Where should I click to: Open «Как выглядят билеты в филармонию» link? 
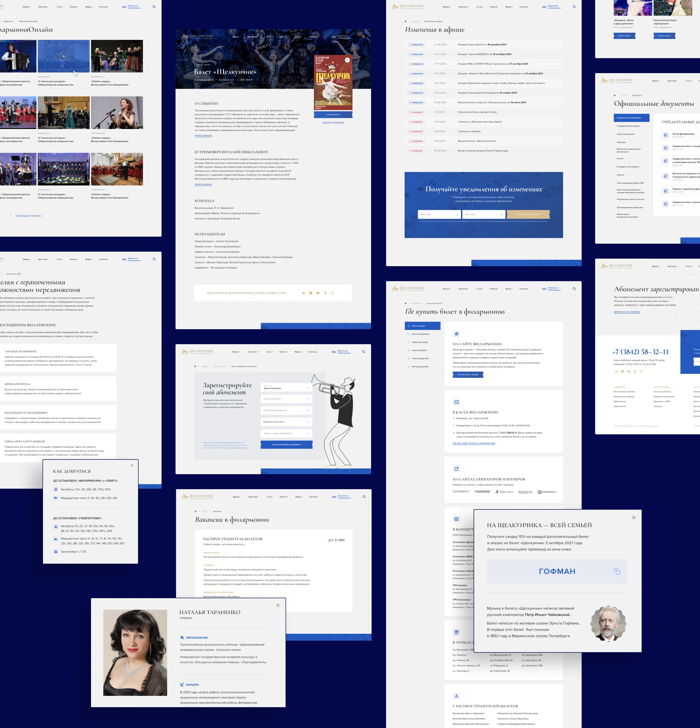[474, 444]
